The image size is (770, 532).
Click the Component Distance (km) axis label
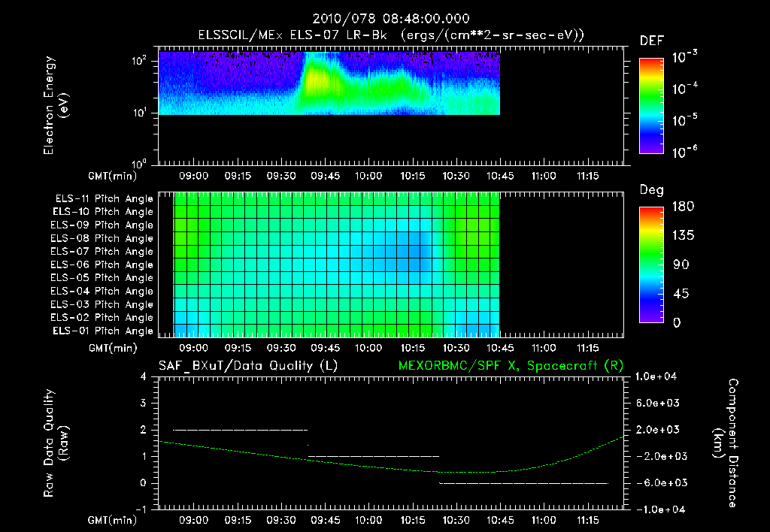(726, 443)
